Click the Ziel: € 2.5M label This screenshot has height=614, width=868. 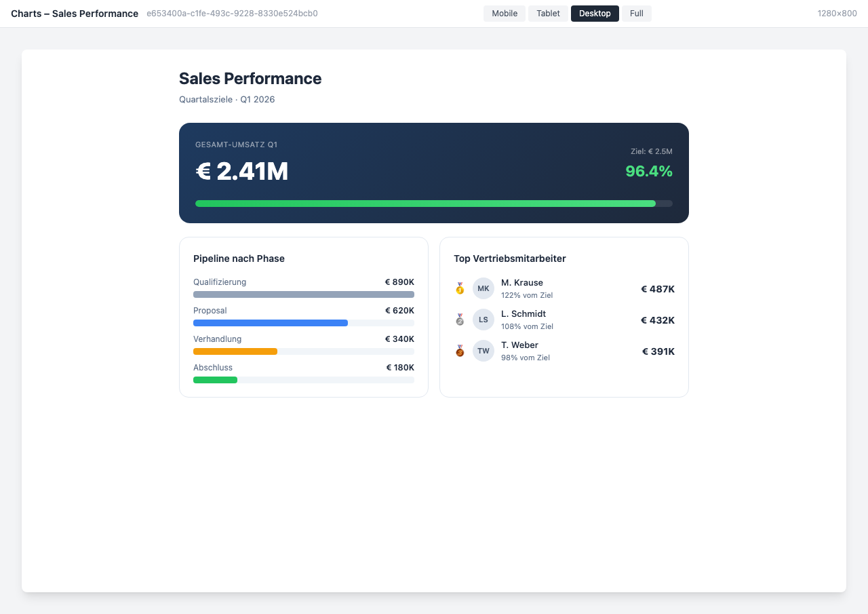click(653, 151)
